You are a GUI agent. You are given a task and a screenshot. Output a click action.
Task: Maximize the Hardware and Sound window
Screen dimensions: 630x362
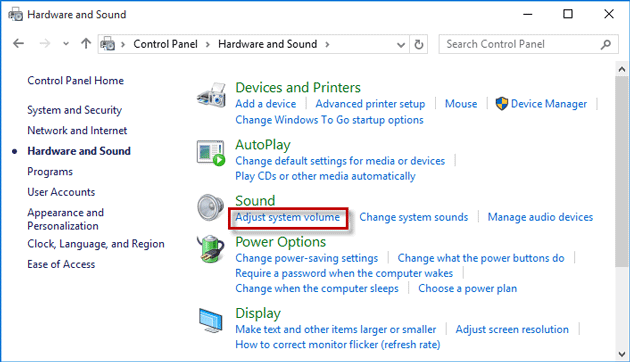click(x=568, y=14)
